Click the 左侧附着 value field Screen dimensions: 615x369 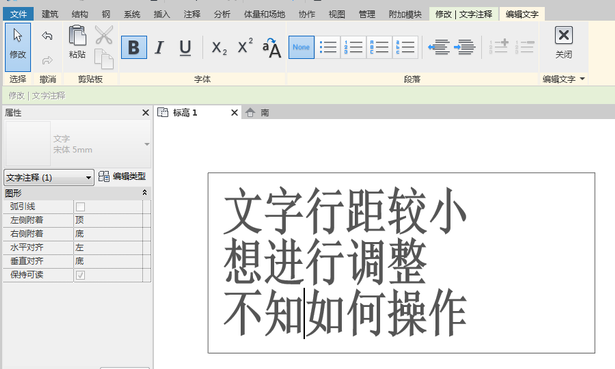coord(108,220)
